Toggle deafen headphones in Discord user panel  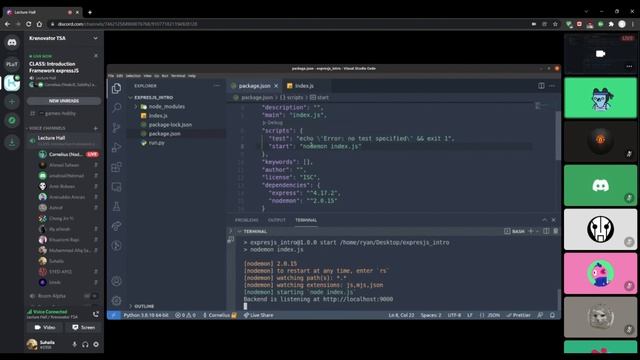[85, 344]
